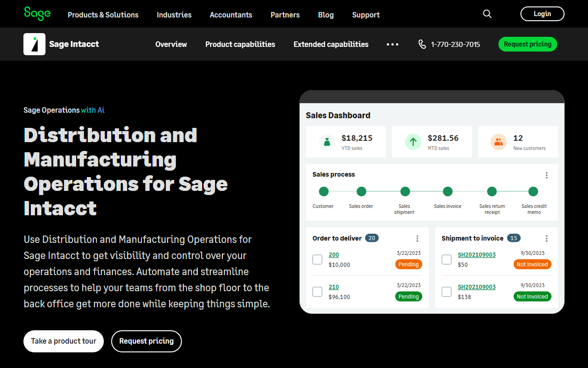
Task: Go to the Blog
Action: click(326, 15)
